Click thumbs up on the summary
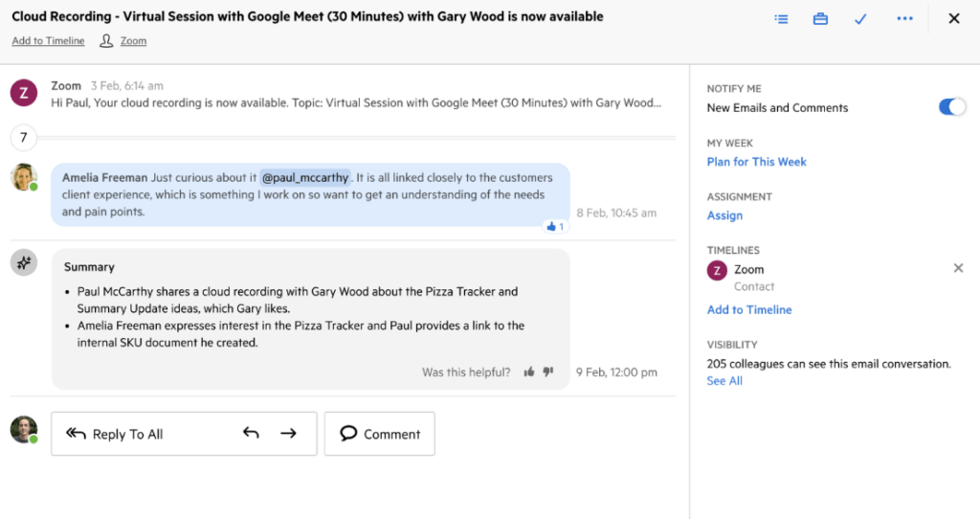 pos(529,372)
